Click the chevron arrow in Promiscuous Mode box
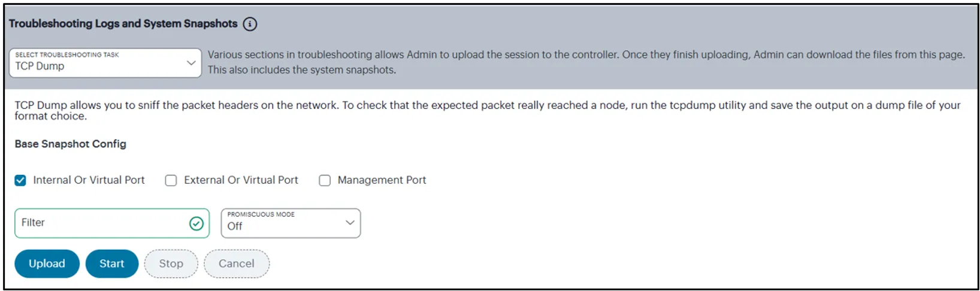Image resolution: width=980 pixels, height=291 pixels. pos(350,223)
